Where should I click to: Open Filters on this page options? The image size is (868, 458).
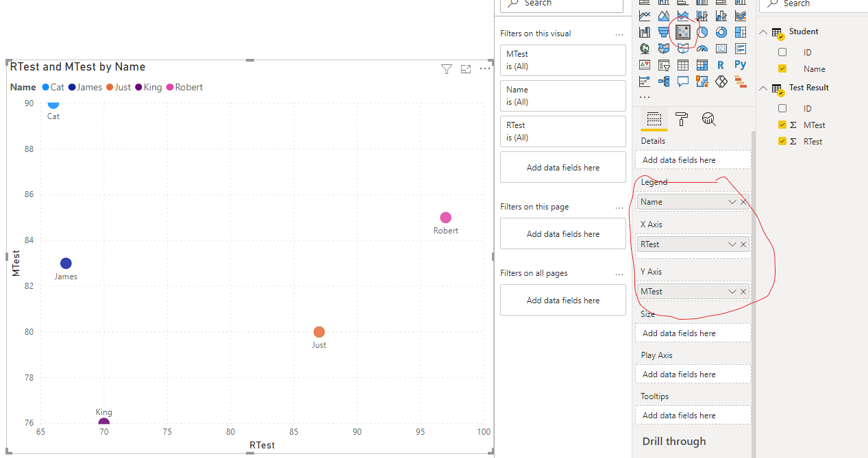(619, 207)
